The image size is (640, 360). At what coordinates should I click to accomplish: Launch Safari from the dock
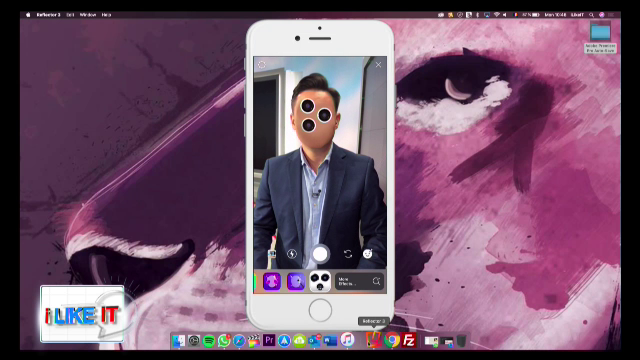[239, 341]
